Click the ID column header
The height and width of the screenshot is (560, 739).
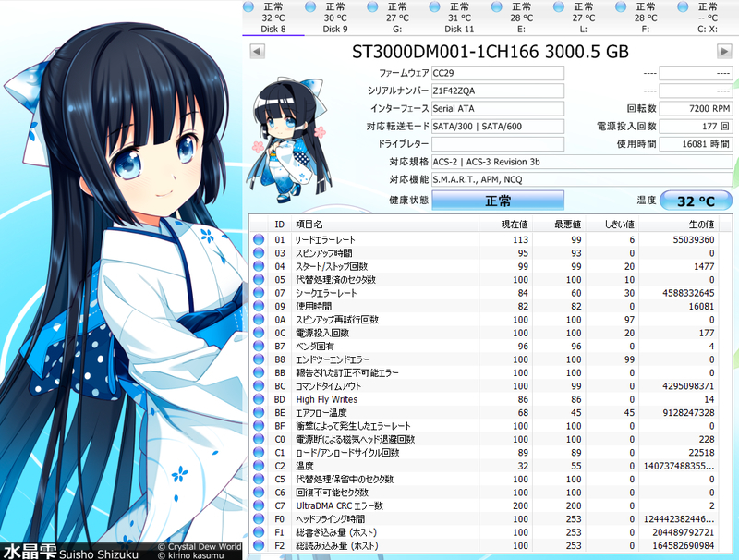point(280,225)
